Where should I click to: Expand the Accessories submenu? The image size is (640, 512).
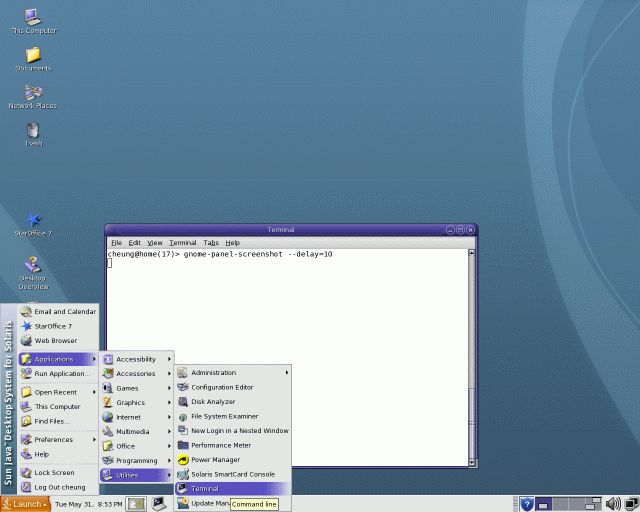click(x=137, y=374)
